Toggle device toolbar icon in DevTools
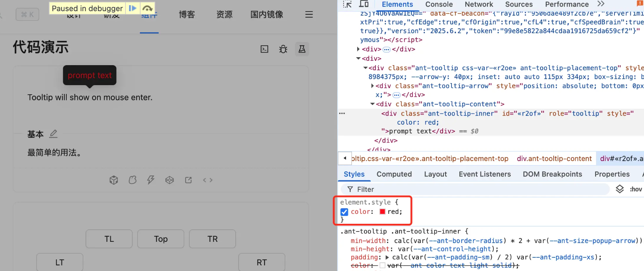This screenshot has height=271, width=644. (x=364, y=4)
